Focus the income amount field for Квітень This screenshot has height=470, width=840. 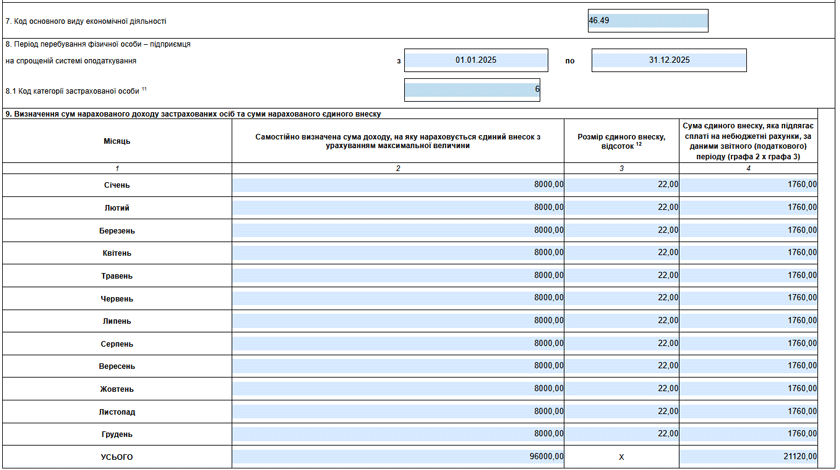(398, 253)
